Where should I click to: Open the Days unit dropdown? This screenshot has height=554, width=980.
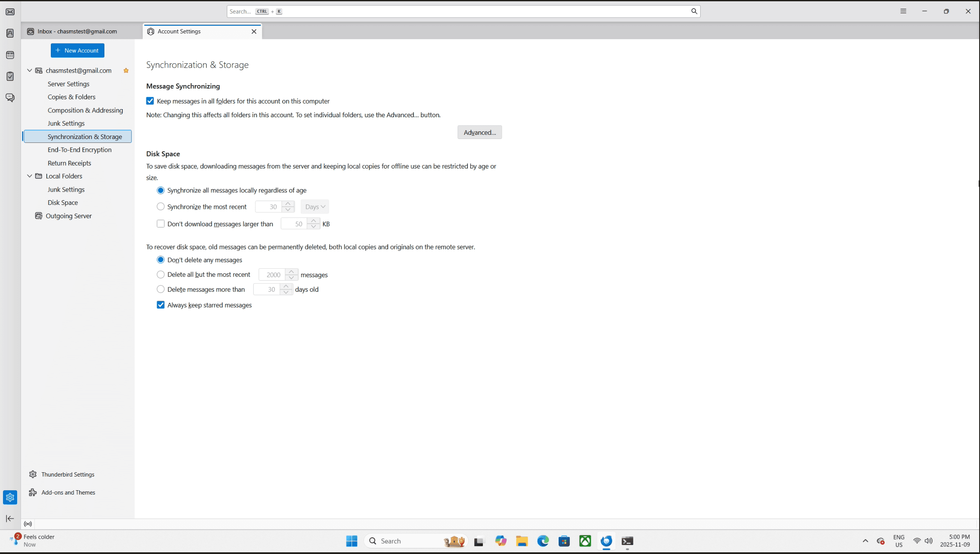tap(315, 207)
